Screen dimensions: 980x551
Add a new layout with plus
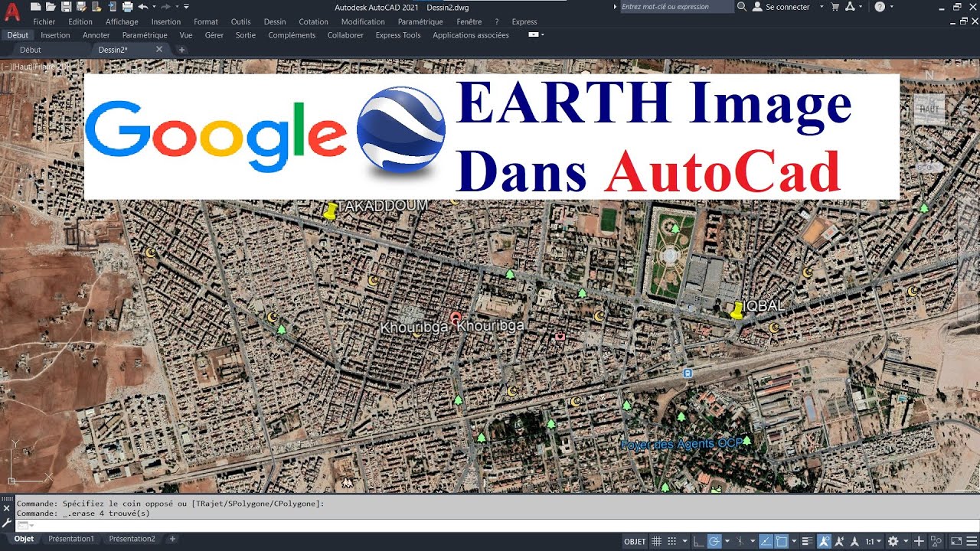point(172,539)
